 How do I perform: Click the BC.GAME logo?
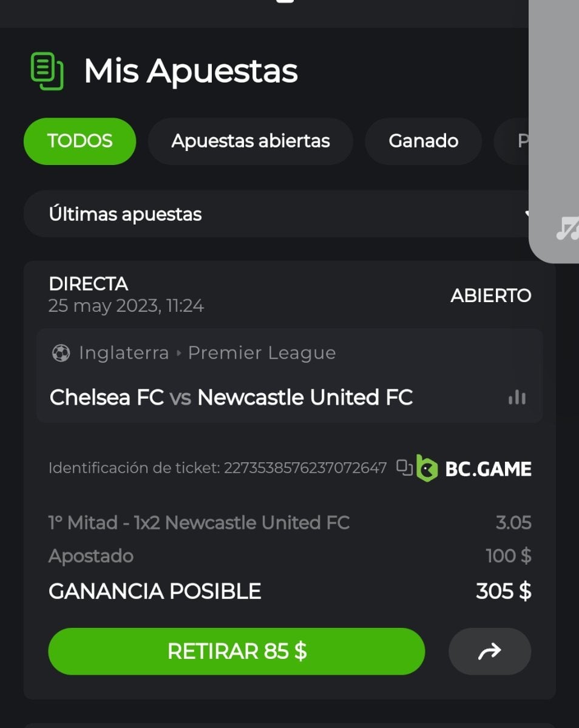point(474,469)
